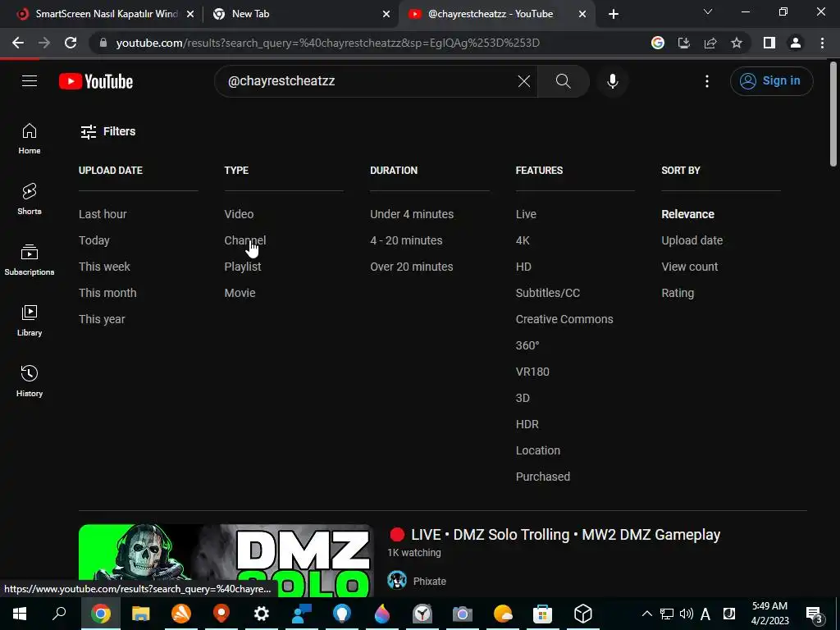
Task: Open History in the sidebar
Action: point(30,381)
